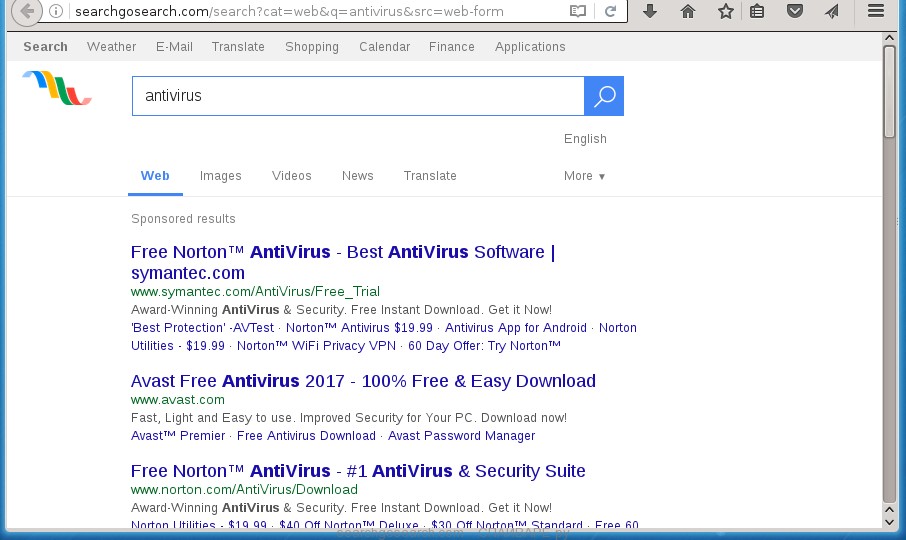Open the Avast Password Manager sublink
Image resolution: width=906 pixels, height=540 pixels.
(461, 436)
